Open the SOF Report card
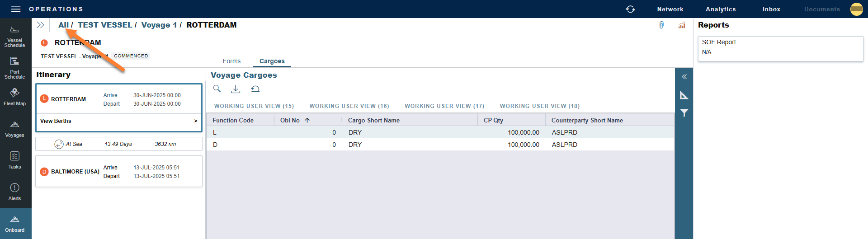This screenshot has width=868, height=239. (x=780, y=49)
